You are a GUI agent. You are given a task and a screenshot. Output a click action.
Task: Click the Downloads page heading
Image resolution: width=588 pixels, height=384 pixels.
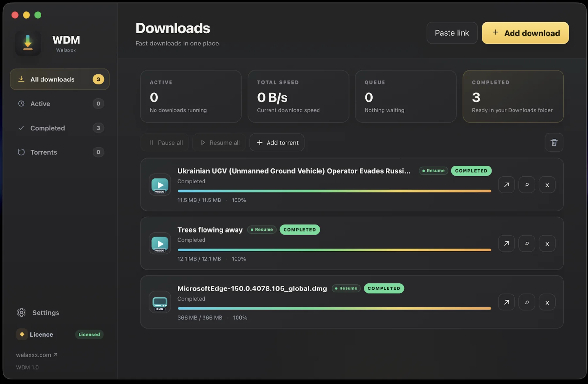[172, 28]
